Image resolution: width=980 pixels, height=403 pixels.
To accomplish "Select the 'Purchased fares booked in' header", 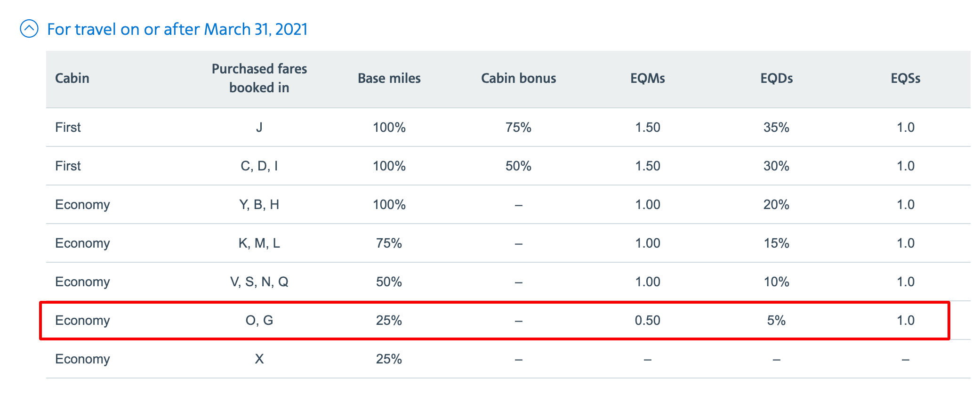I will 259,78.
